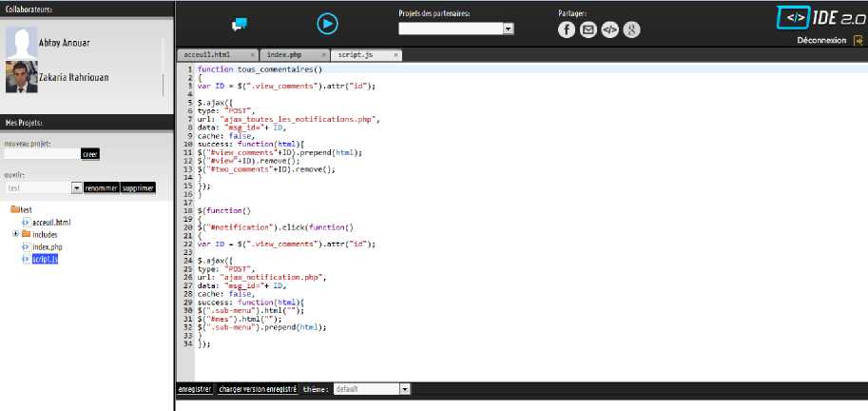This screenshot has width=868, height=411.
Task: Open acceuil.html in file tree
Action: click(51, 222)
